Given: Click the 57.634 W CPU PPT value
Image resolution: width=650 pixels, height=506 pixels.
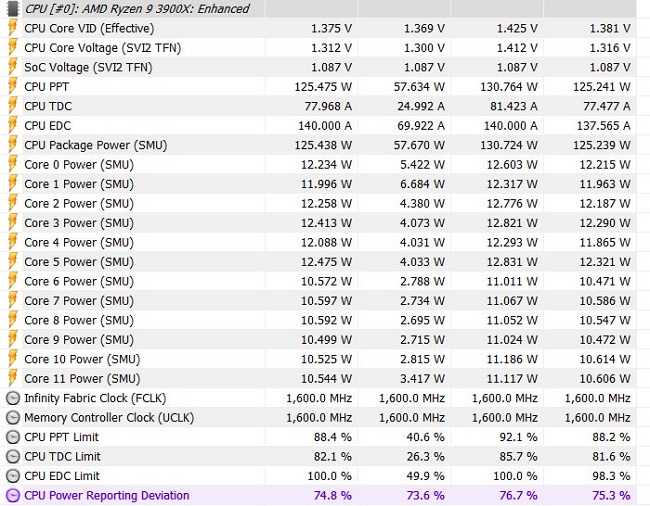Looking at the screenshot, I should pyautogui.click(x=419, y=87).
